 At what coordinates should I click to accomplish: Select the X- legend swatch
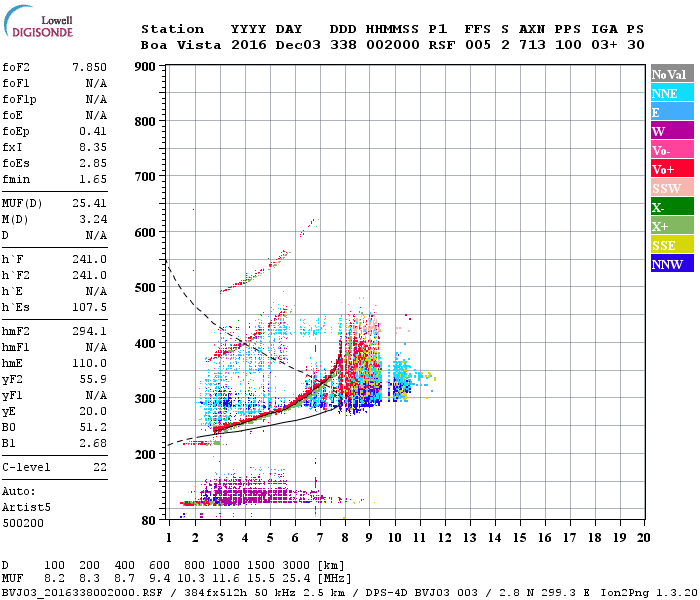pos(672,207)
